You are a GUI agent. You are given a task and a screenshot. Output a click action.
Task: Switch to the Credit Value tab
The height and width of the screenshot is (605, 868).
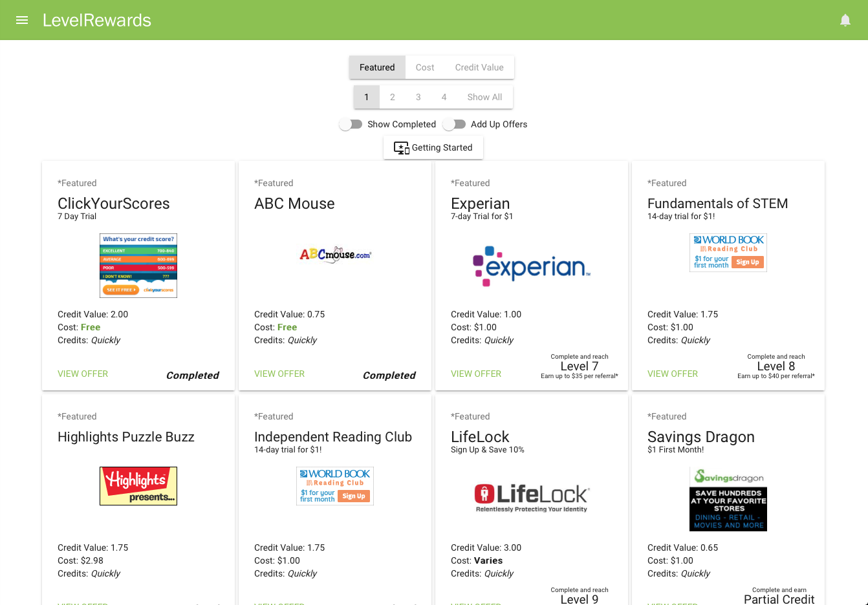479,67
